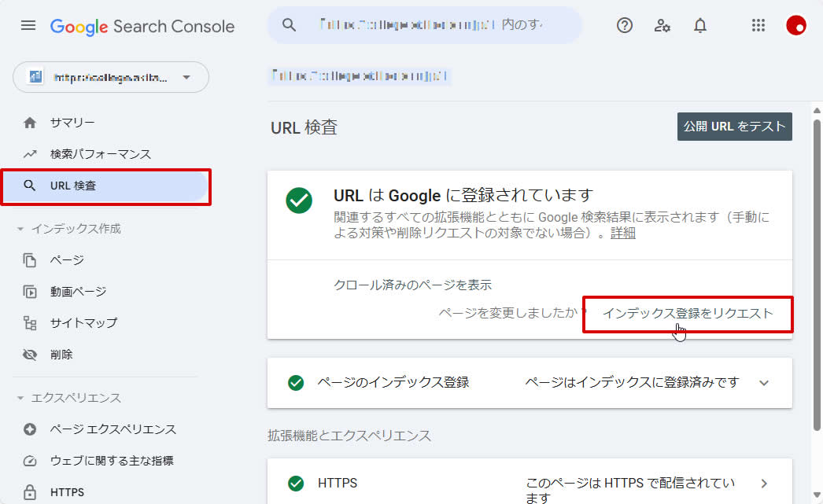
Task: Click 公開 URL をテスト button
Action: [x=734, y=126]
